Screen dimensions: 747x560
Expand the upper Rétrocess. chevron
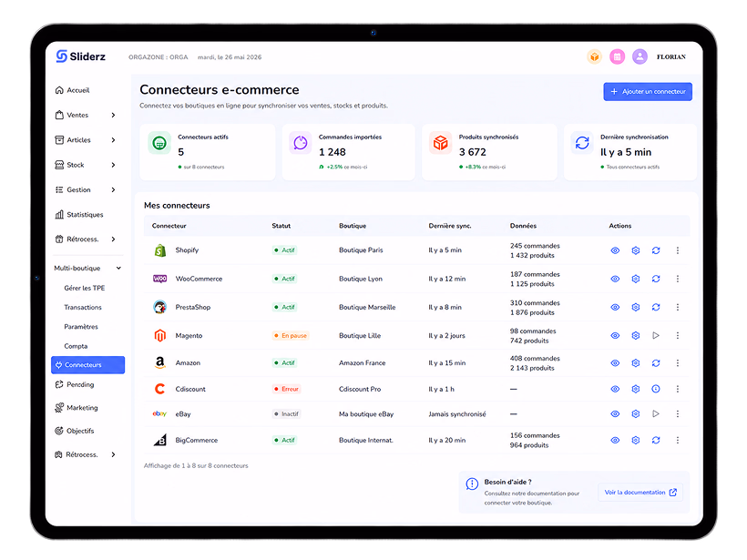113,239
